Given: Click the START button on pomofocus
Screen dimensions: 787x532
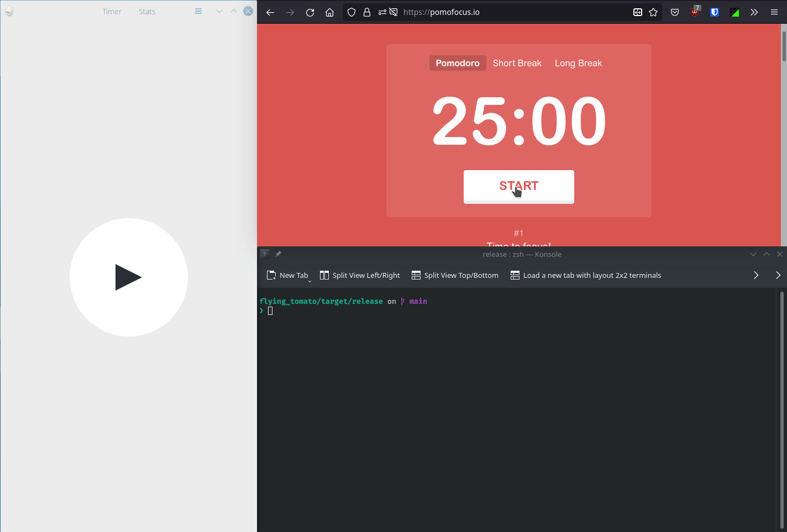Looking at the screenshot, I should [x=519, y=186].
